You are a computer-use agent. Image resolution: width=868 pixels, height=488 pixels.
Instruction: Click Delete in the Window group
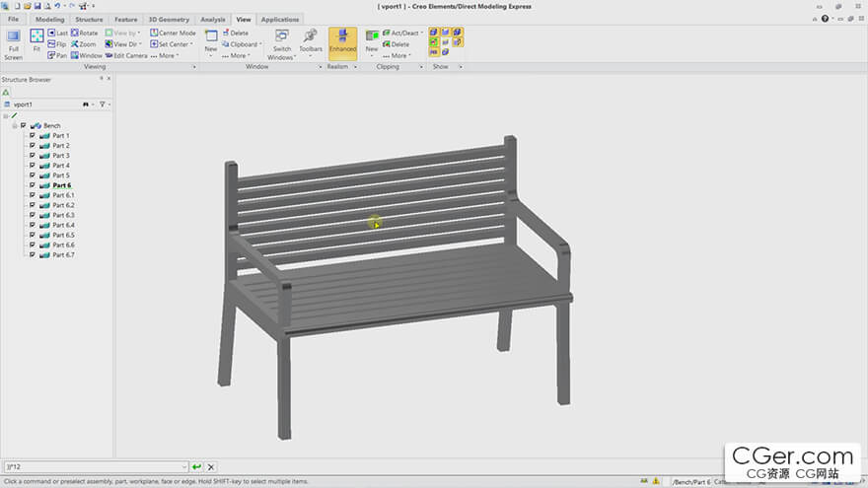point(236,33)
